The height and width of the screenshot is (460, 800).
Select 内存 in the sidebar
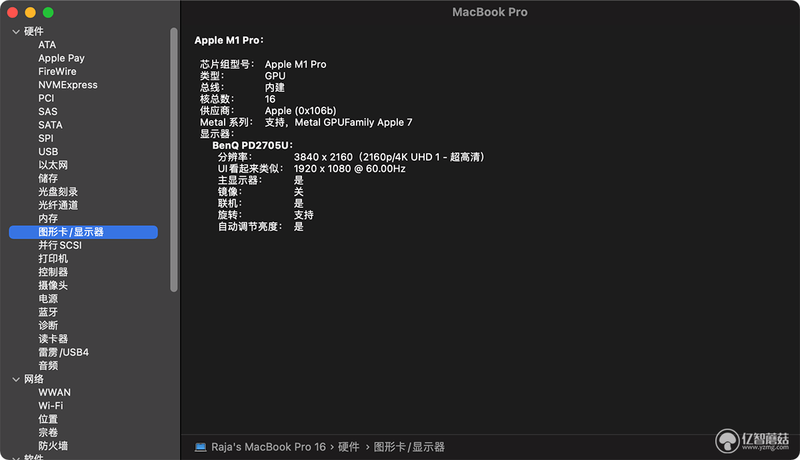(x=48, y=218)
